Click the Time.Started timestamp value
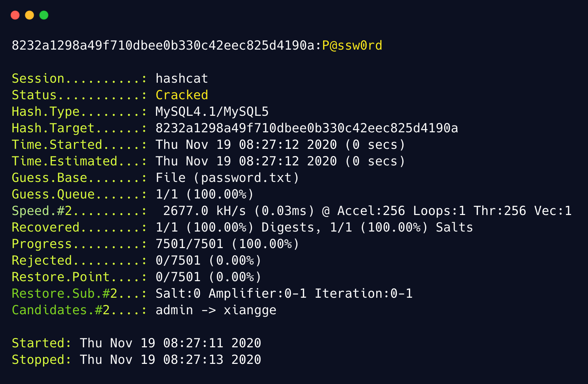 point(280,145)
